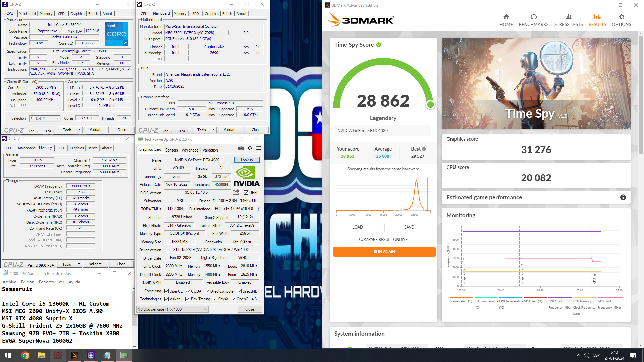Click the NVIDIA logo in GPU-Z
Screen dimensions: 644x362
click(247, 176)
